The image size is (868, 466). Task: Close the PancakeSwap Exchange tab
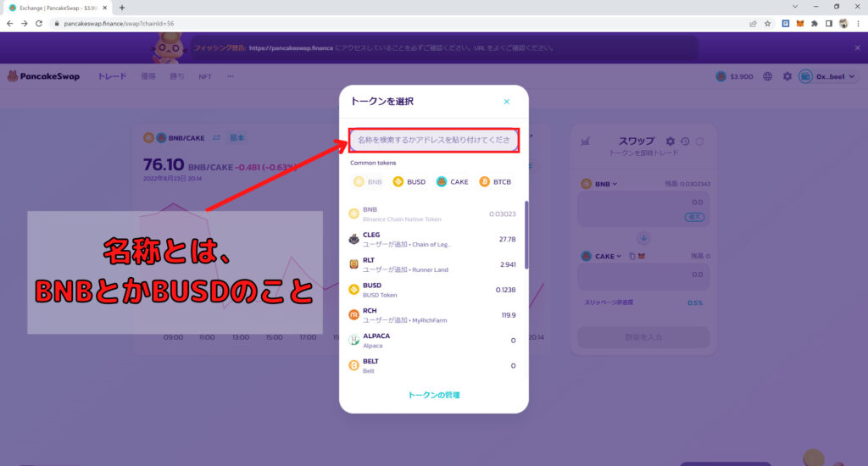click(104, 8)
